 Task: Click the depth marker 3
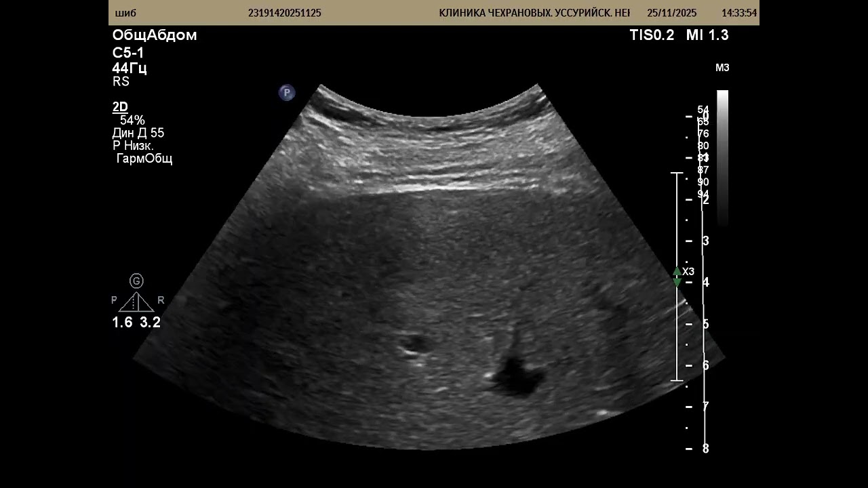point(705,241)
